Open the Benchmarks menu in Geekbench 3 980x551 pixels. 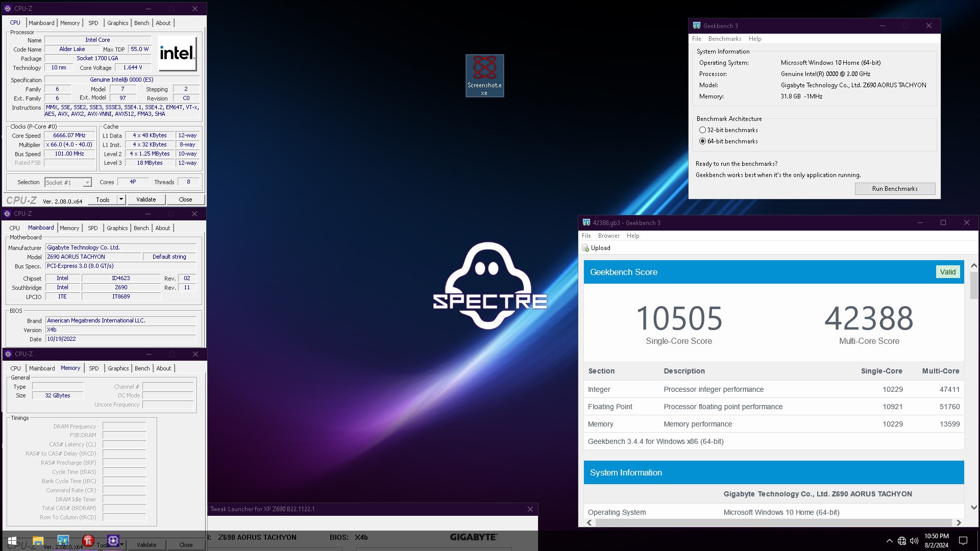(x=725, y=39)
